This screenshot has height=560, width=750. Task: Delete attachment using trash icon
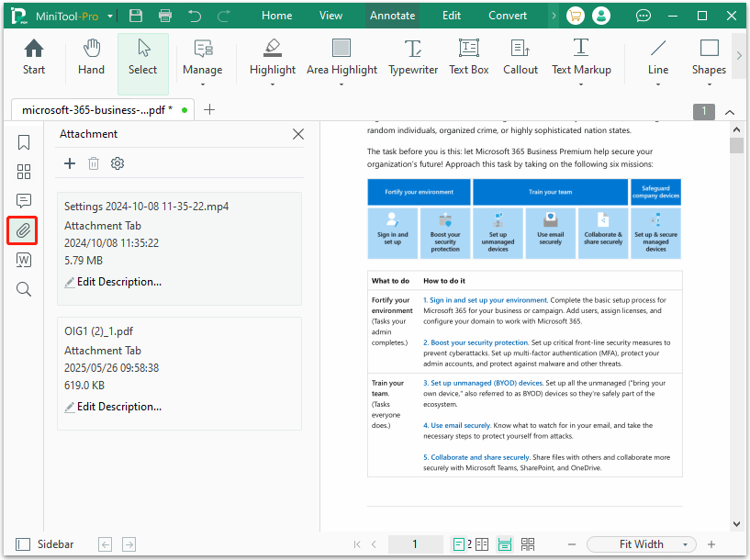pos(94,163)
